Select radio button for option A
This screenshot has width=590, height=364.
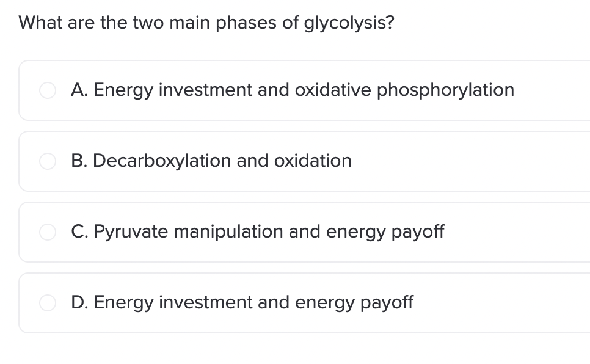click(48, 90)
